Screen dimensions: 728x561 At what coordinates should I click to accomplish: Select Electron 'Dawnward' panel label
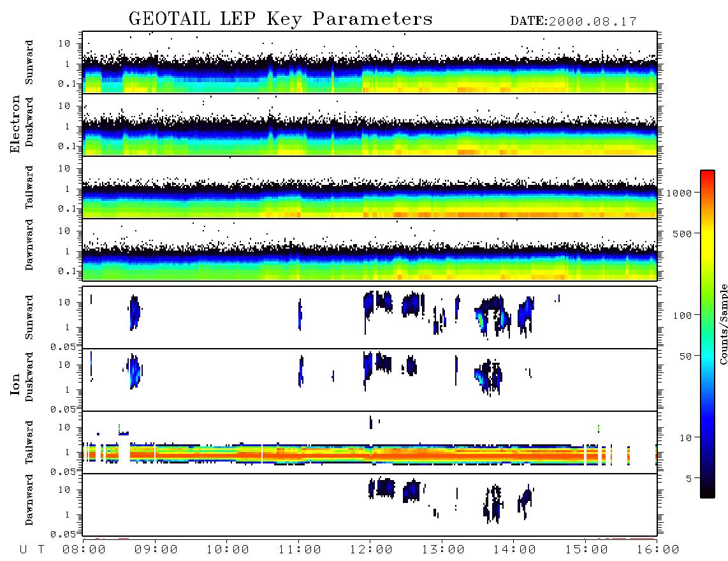[x=29, y=245]
